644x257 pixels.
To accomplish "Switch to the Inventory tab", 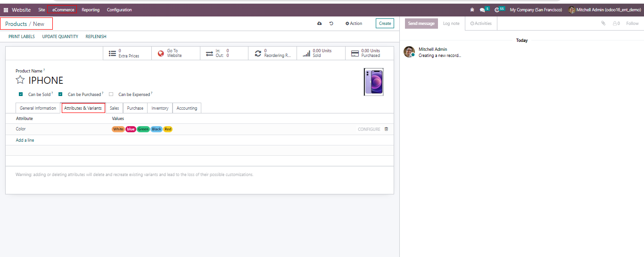I will click(160, 108).
